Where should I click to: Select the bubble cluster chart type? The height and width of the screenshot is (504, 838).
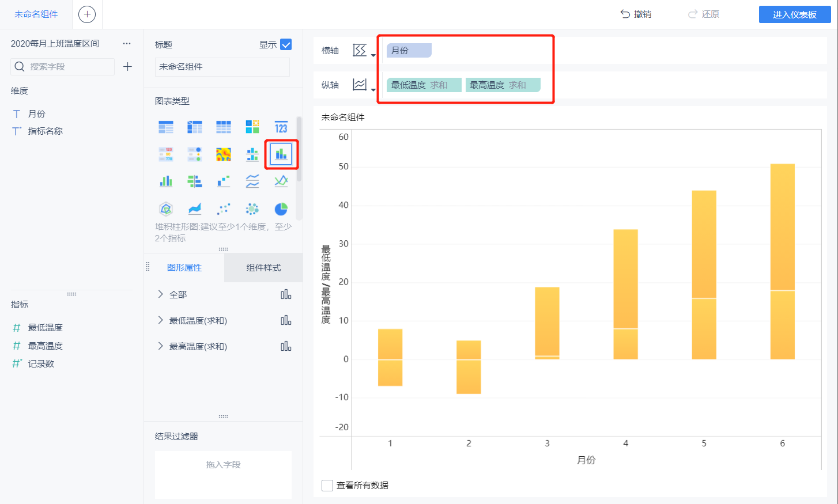[252, 209]
